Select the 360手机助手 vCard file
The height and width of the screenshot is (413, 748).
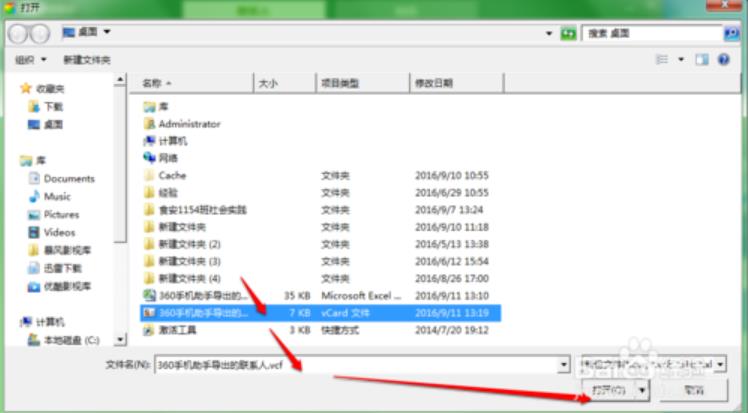pos(203,313)
